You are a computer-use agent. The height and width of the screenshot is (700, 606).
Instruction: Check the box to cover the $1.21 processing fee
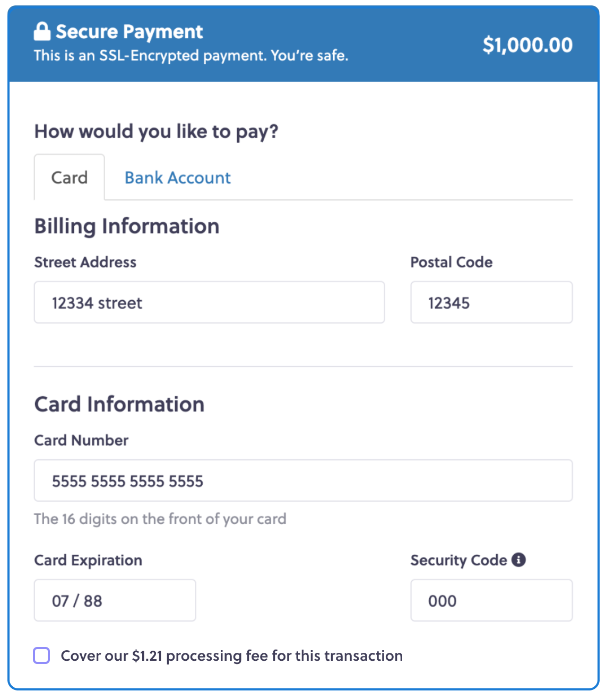click(42, 655)
